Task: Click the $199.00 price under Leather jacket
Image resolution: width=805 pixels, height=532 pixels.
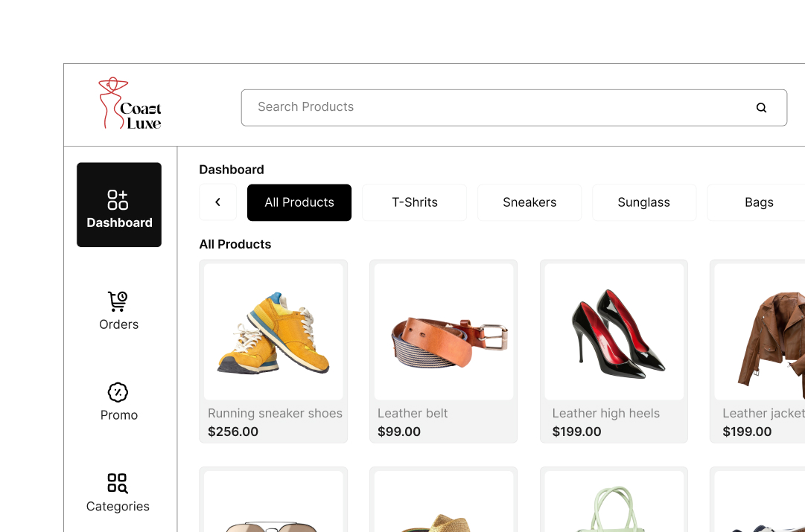Action: (747, 432)
